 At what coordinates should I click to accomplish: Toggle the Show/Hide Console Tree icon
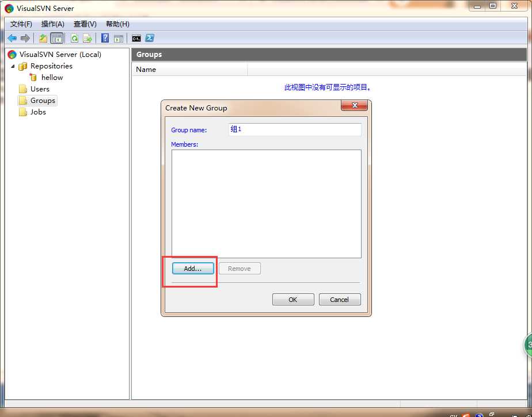point(56,38)
